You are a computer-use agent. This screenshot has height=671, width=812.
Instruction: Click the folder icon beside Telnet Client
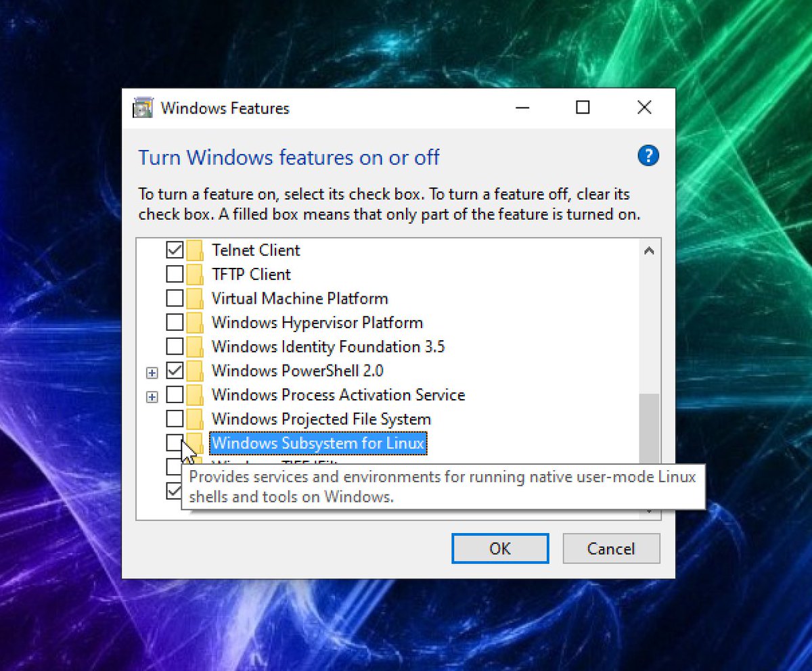pos(195,250)
